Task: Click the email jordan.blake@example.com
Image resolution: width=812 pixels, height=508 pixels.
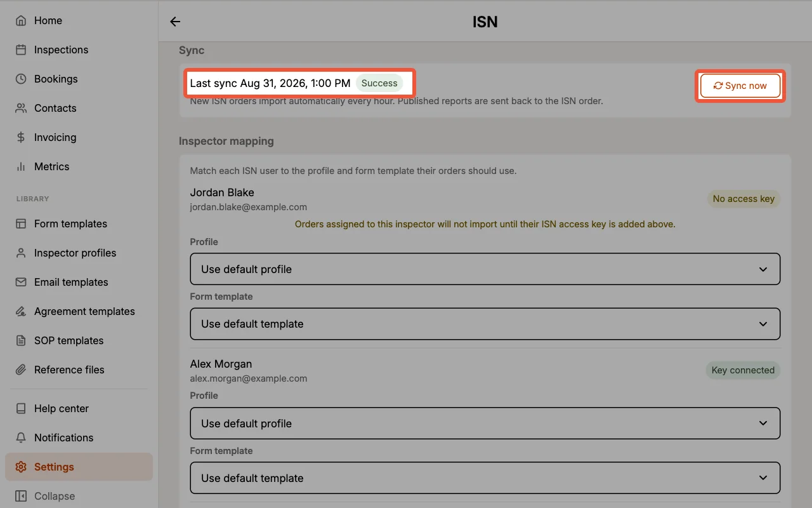Action: point(249,207)
